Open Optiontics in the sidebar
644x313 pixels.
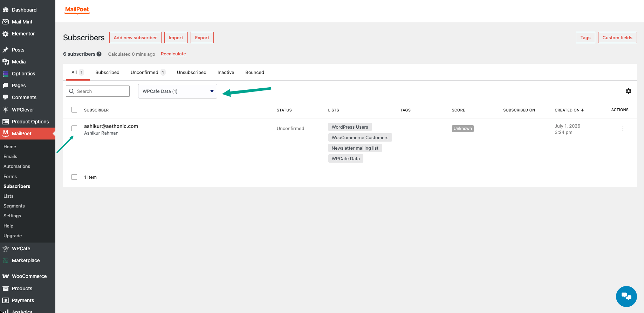(x=23, y=74)
